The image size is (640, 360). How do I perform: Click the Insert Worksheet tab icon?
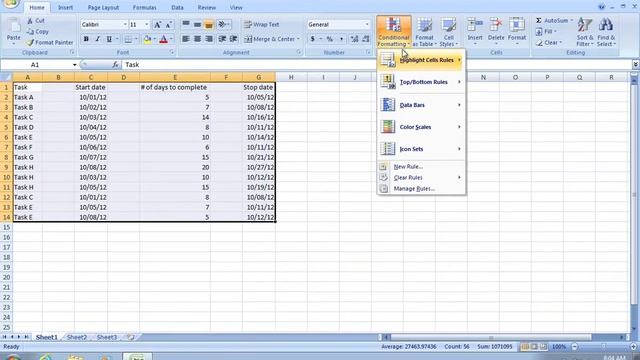[130, 337]
